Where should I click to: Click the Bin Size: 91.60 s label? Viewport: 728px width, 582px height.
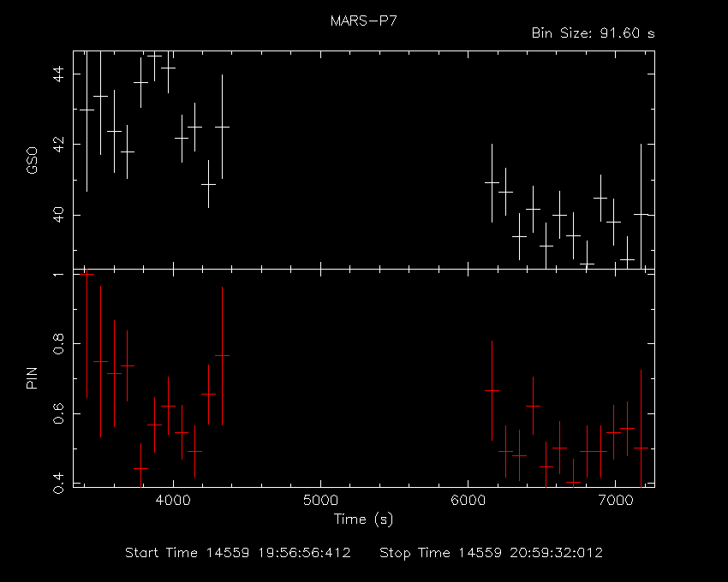pyautogui.click(x=593, y=33)
